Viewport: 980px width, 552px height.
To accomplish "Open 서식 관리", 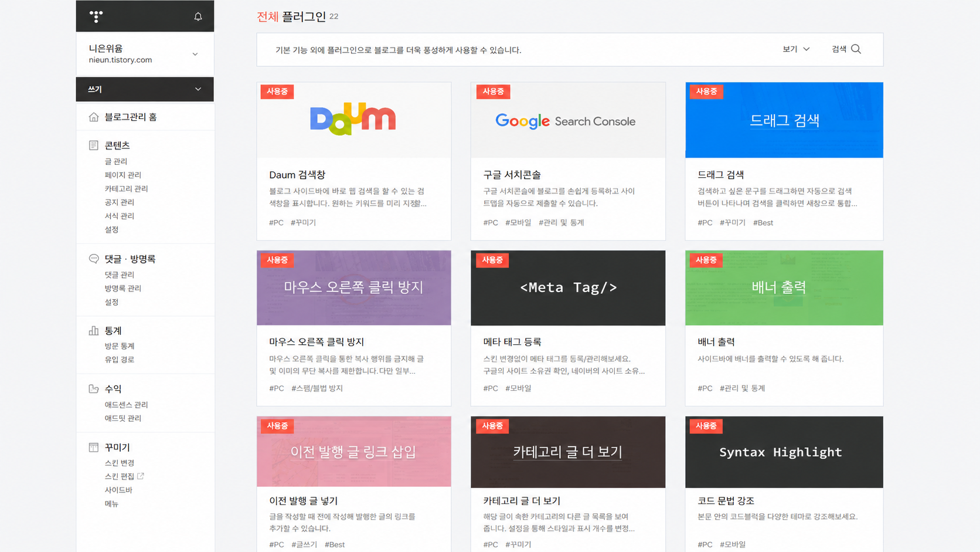I will (120, 216).
